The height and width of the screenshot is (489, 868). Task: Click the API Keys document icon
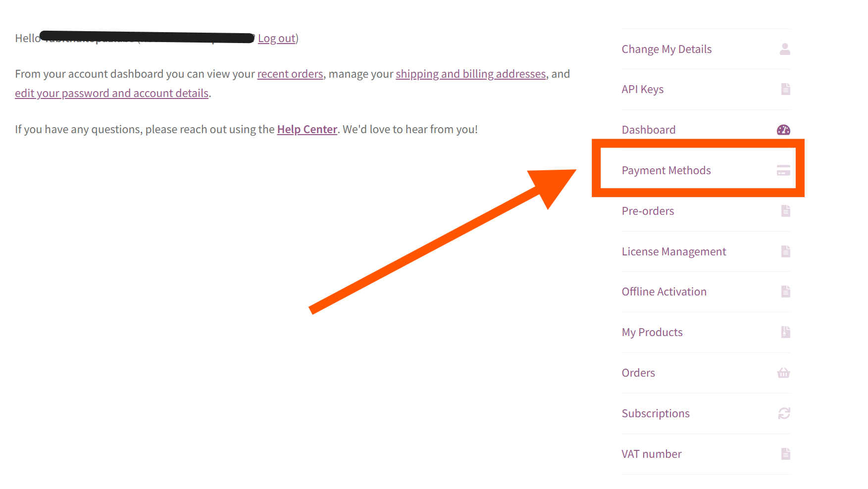tap(785, 89)
